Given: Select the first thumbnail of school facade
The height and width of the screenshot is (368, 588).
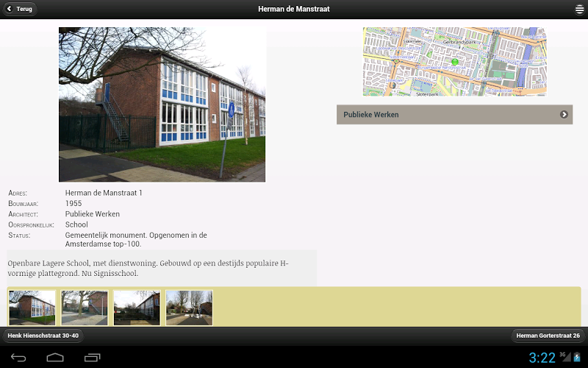Looking at the screenshot, I should 32,308.
